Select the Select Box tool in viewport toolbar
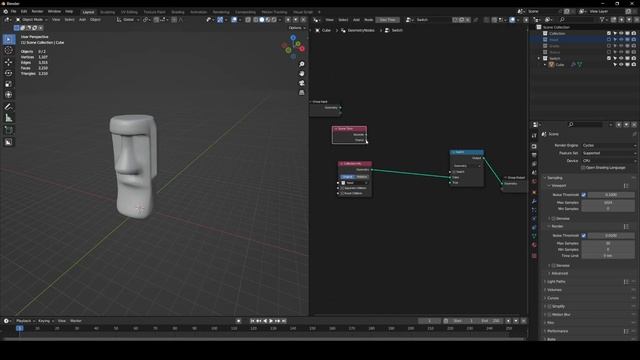Image resolution: width=640 pixels, height=360 pixels. point(9,40)
